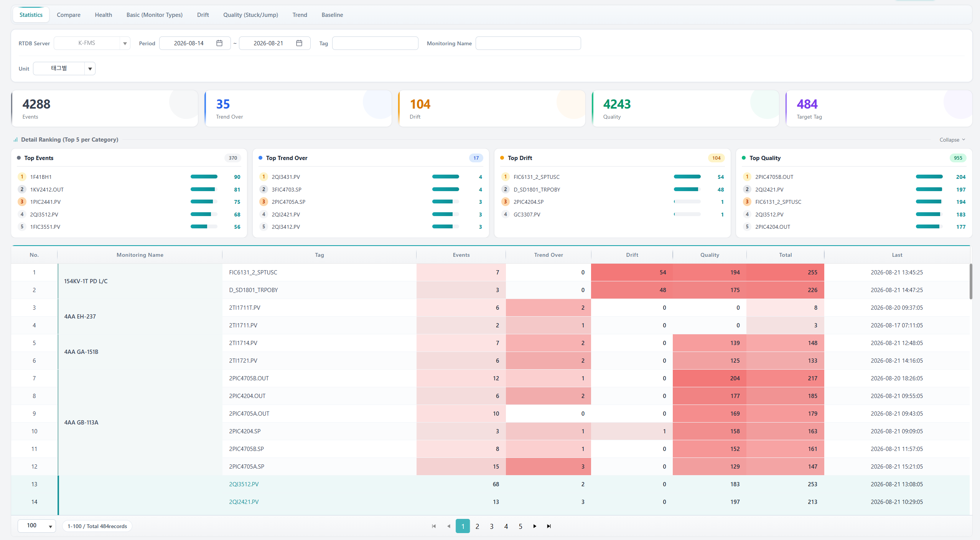Select the Basic (Monitor Types) tab
The image size is (980, 540).
pos(155,15)
